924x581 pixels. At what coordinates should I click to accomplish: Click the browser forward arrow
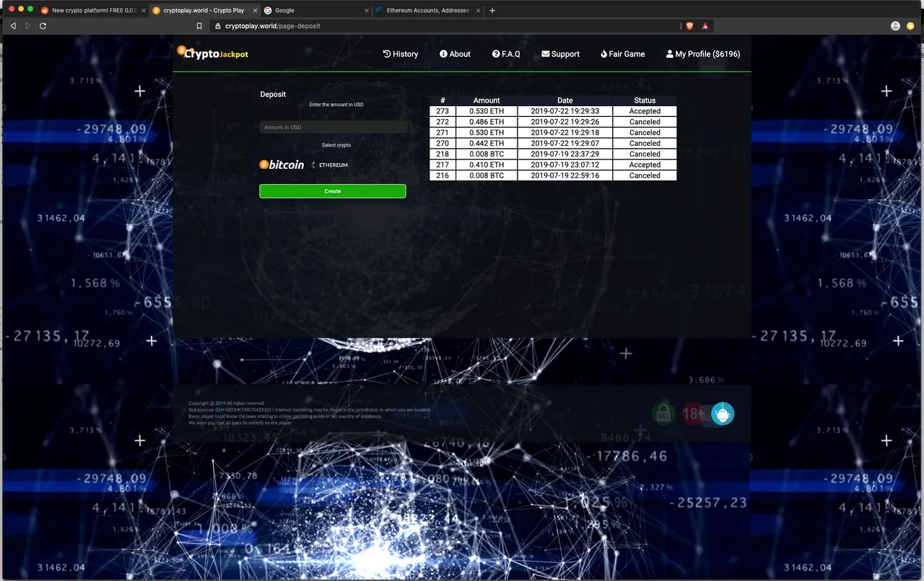[x=28, y=26]
